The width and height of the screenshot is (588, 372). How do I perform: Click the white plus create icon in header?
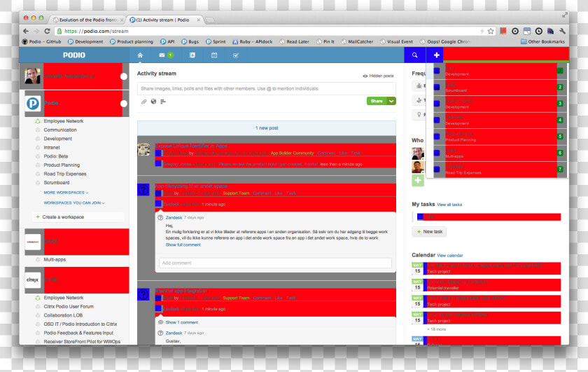(437, 55)
